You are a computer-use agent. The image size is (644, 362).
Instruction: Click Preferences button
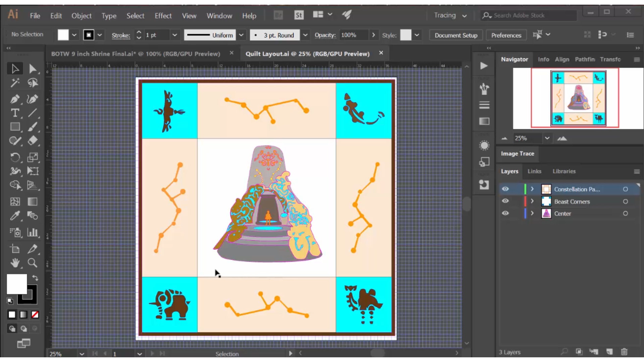506,35
